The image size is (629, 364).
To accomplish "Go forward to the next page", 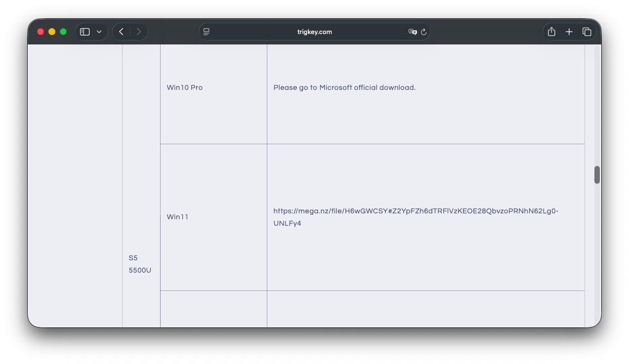I will [138, 32].
